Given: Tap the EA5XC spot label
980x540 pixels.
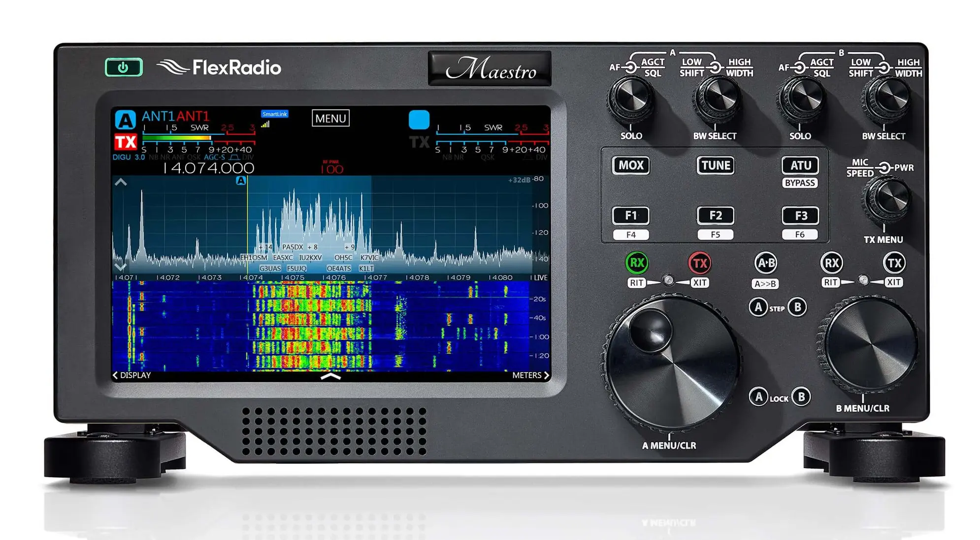Looking at the screenshot, I should pos(283,257).
